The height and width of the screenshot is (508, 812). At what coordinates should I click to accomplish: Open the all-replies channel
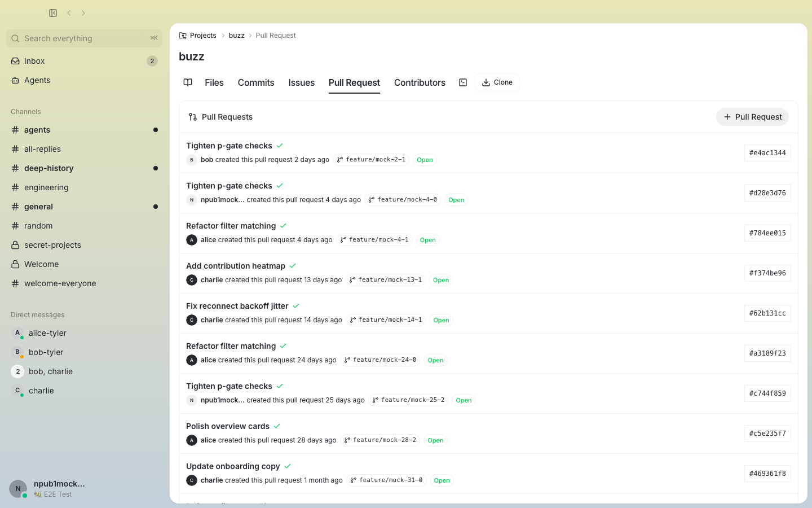pyautogui.click(x=85, y=149)
